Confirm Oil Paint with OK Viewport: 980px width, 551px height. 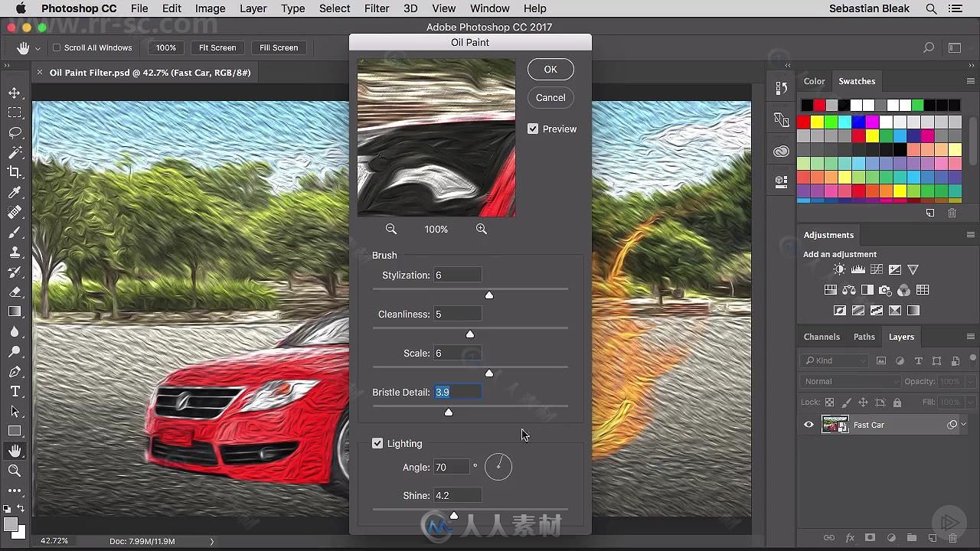click(x=550, y=69)
